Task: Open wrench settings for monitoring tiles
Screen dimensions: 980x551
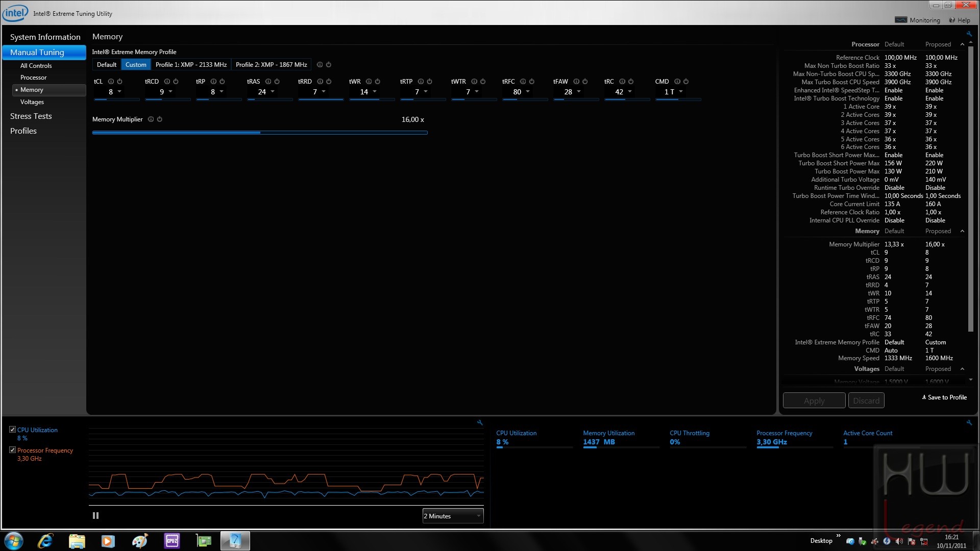Action: pos(969,422)
